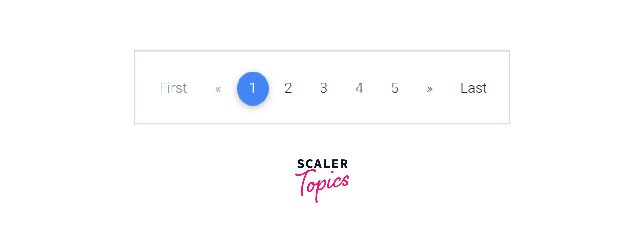Navigate to page 4

359,87
